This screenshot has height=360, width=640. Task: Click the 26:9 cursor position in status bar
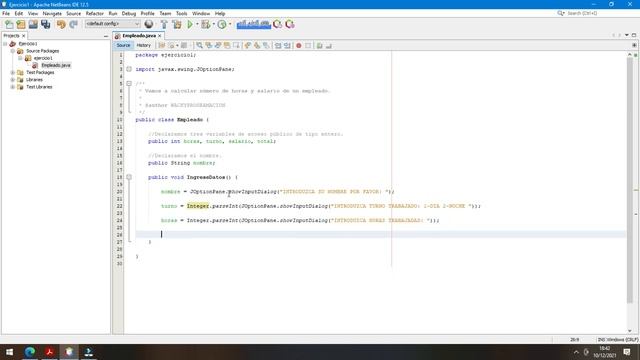[x=574, y=340]
